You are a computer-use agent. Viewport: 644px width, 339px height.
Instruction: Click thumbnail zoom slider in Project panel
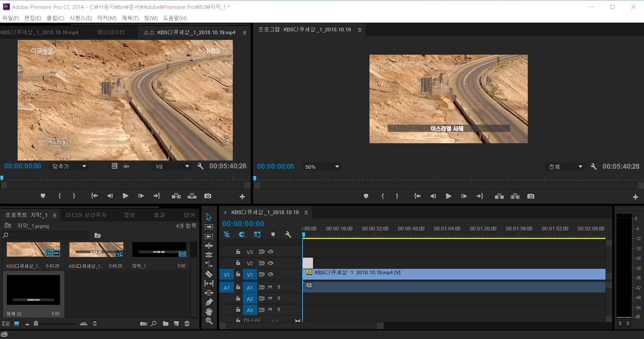36,324
